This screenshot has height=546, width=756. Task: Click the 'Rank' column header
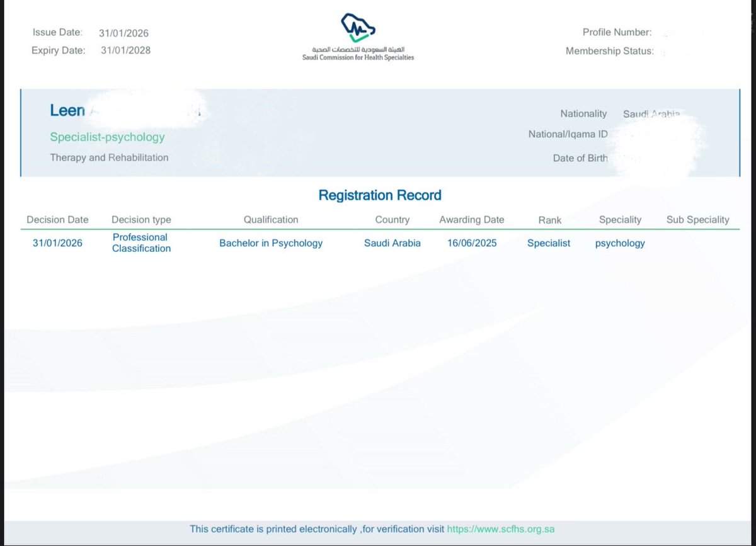point(550,220)
